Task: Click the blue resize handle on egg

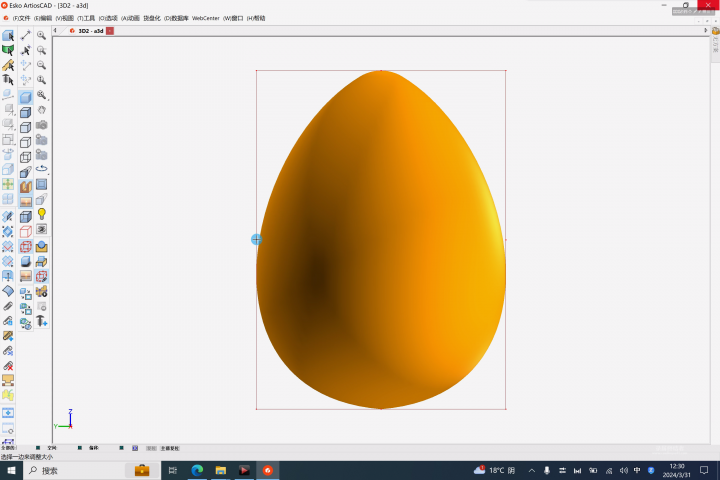Action: click(x=257, y=239)
